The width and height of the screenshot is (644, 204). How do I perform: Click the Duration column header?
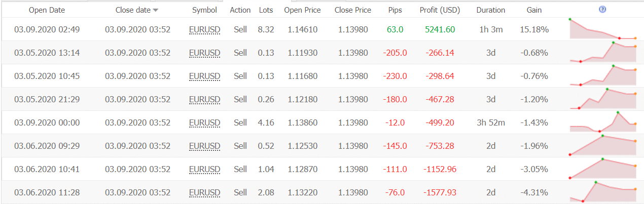[491, 10]
